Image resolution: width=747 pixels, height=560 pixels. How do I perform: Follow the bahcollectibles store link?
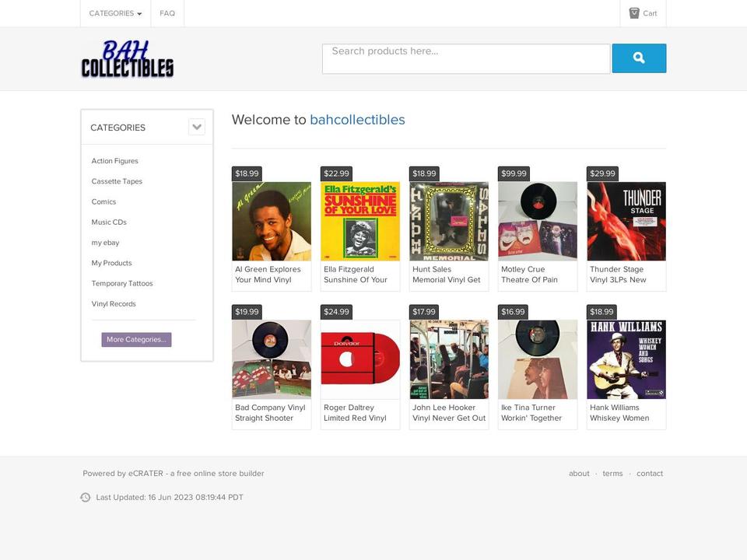(x=357, y=120)
